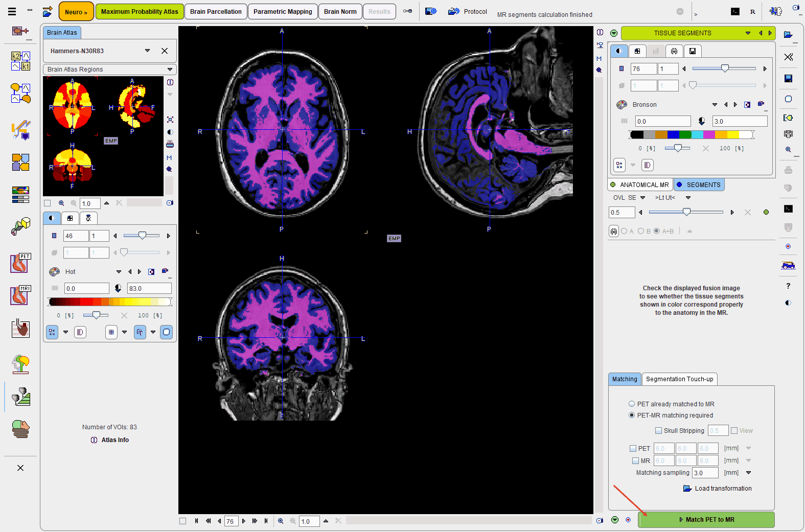This screenshot has width=805, height=532.
Task: Tick the View checkbox
Action: 734,430
